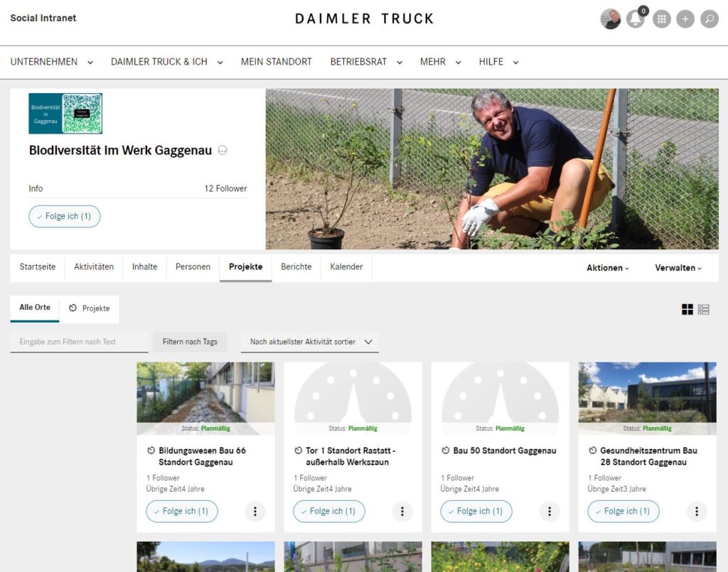
Task: Expand the Verwalten dropdown
Action: [x=678, y=268]
